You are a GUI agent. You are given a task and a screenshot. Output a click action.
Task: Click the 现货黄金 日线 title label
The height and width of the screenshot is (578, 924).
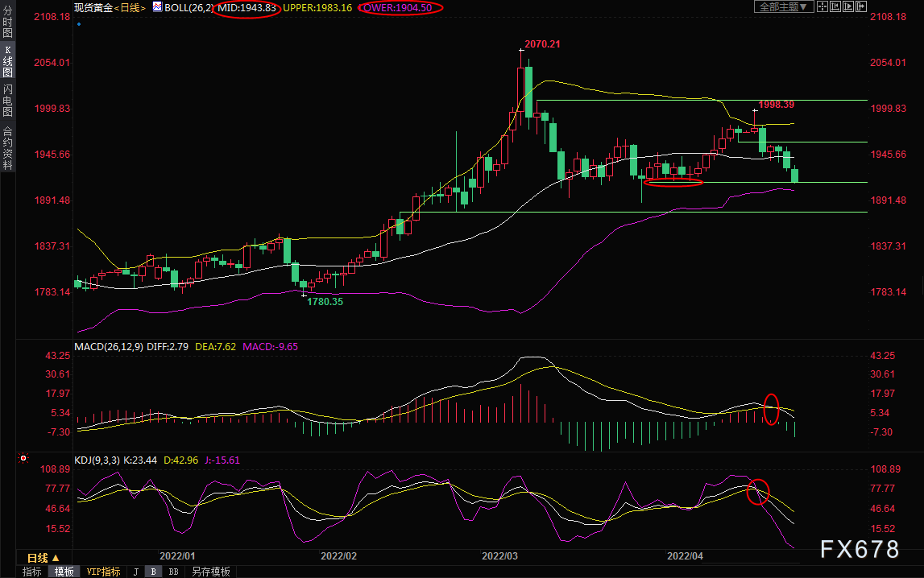[110, 8]
